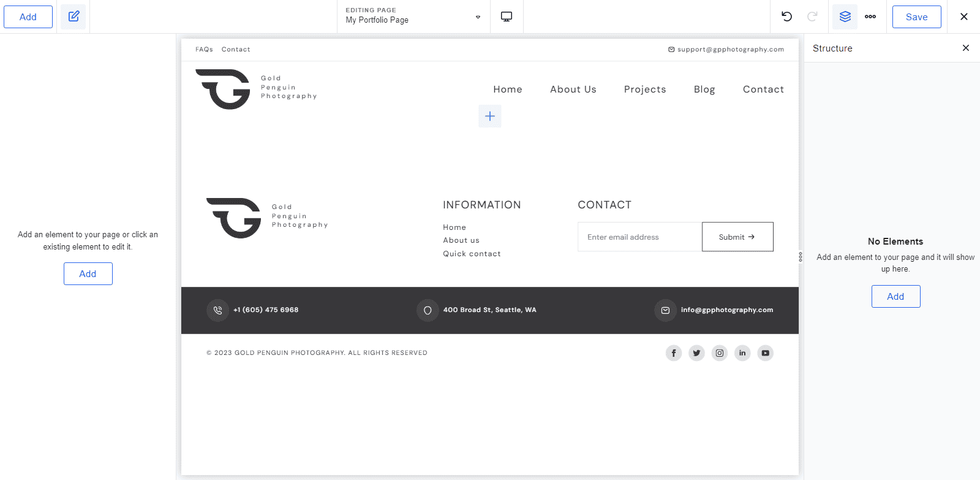Viewport: 980px width, 480px height.
Task: Click the Enter email address field
Action: [639, 237]
